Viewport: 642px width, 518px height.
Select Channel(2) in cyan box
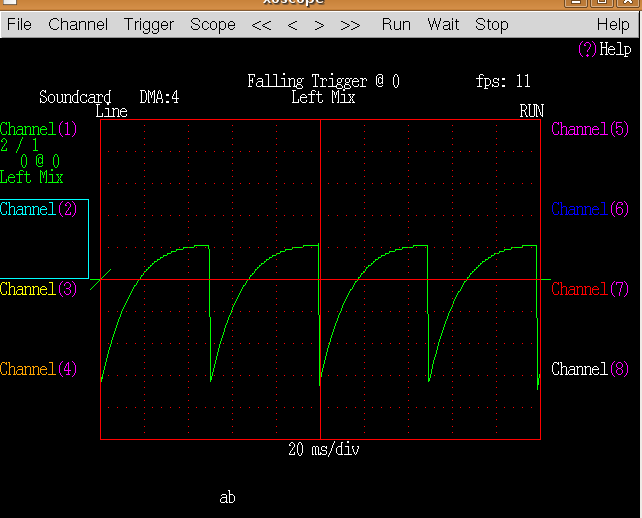tap(39, 209)
